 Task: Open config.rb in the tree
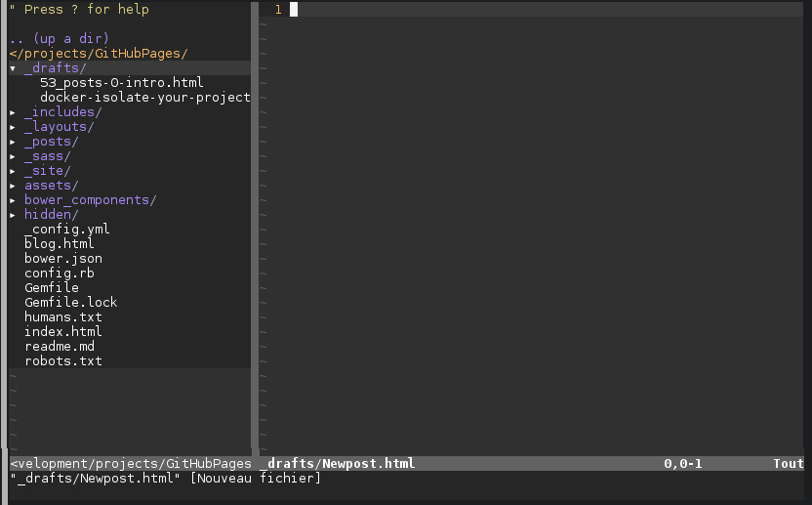pos(59,273)
